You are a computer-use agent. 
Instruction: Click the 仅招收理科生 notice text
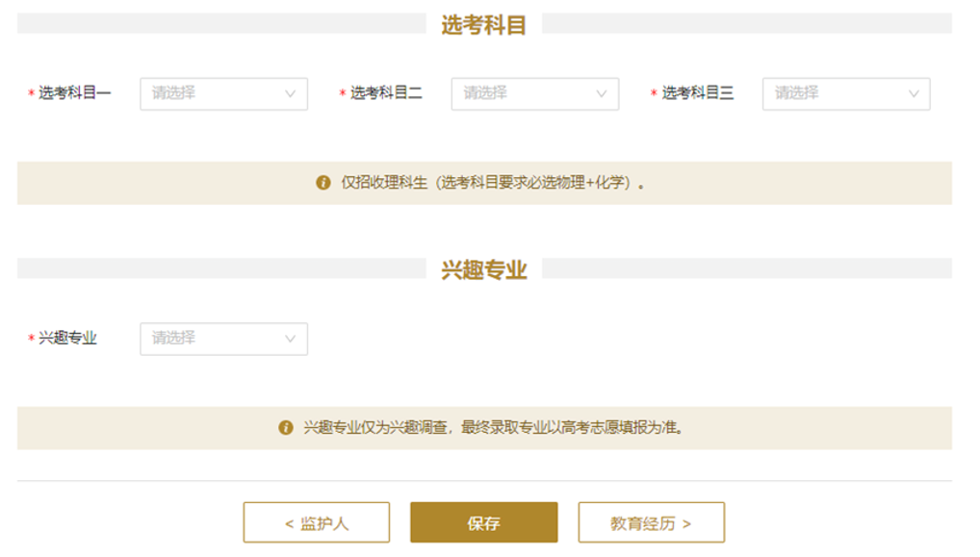493,183
